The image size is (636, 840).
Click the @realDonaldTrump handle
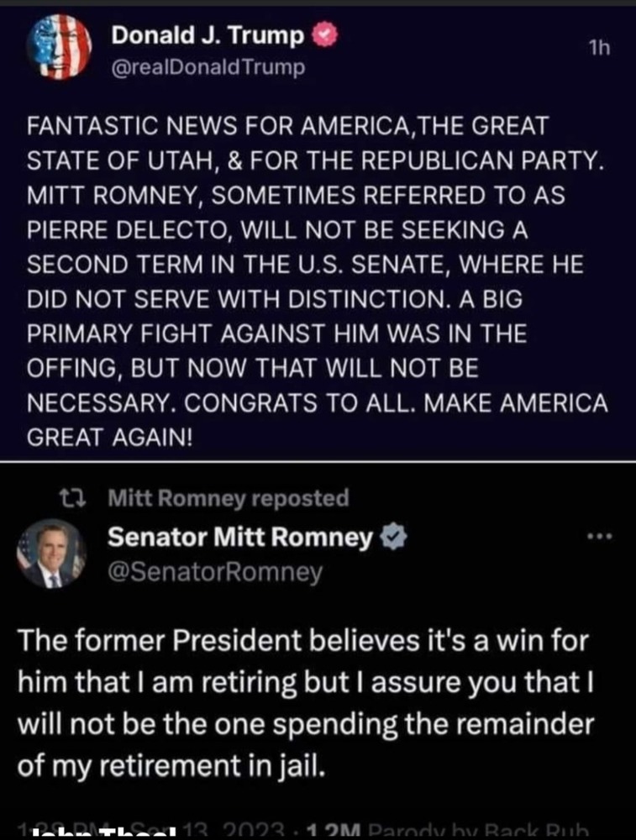[x=210, y=67]
